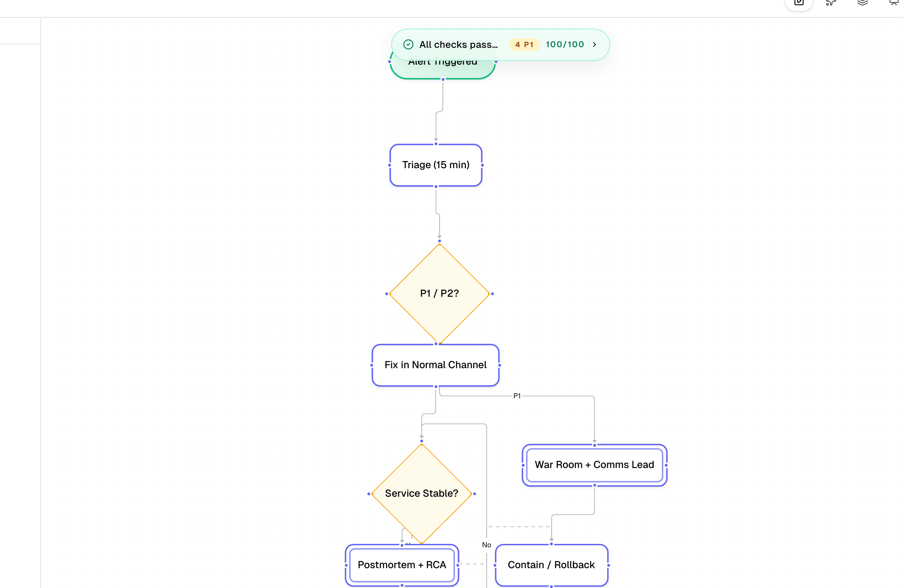Screen dimensions: 903x588
Task: Select the Service Stable? decision diamond
Action: [x=421, y=493]
